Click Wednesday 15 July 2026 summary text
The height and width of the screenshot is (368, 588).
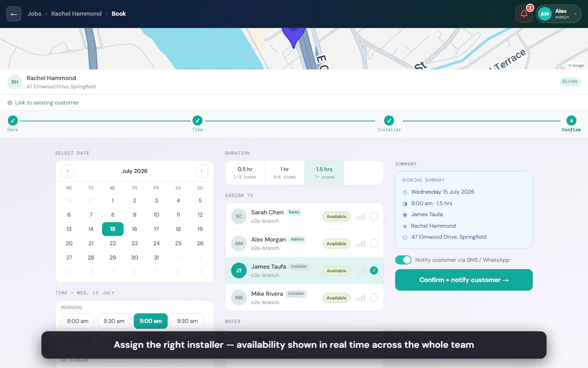(x=442, y=192)
